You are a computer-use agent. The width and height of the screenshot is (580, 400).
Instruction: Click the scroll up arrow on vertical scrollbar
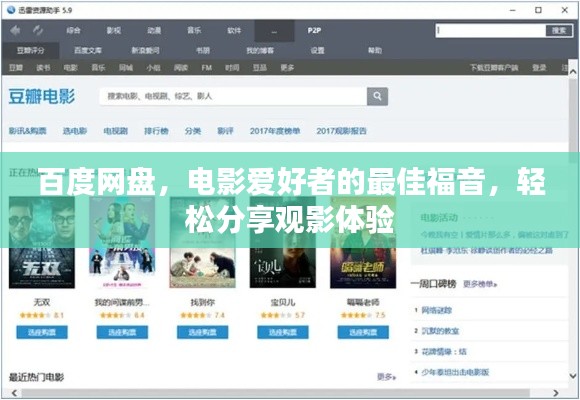[573, 71]
